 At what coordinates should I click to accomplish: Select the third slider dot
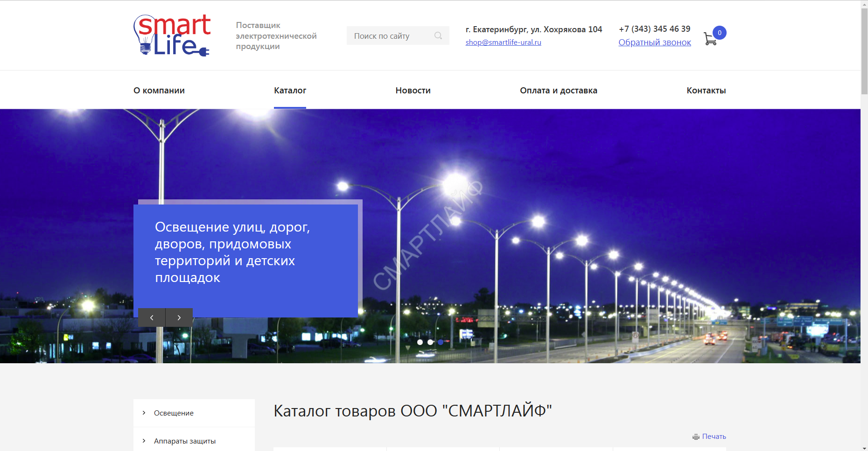point(441,342)
